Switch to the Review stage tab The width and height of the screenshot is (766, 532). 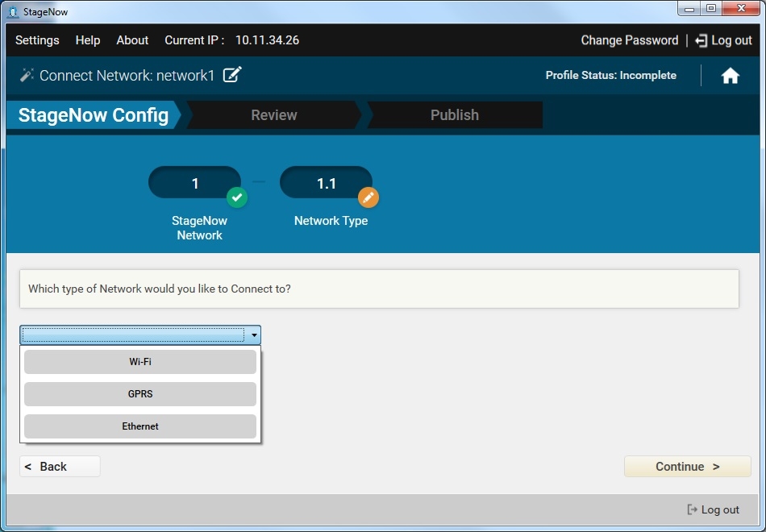point(273,115)
